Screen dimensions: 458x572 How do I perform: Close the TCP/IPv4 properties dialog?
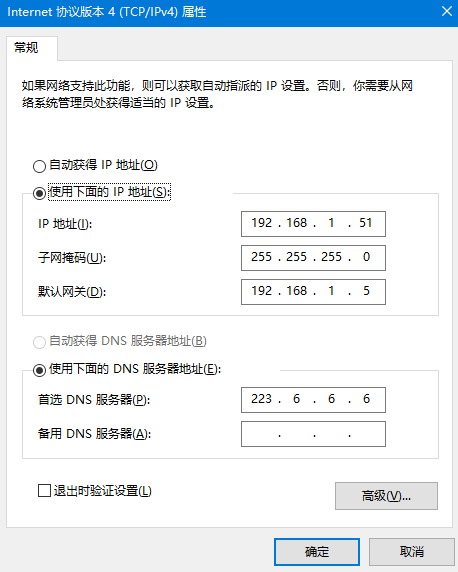click(447, 11)
